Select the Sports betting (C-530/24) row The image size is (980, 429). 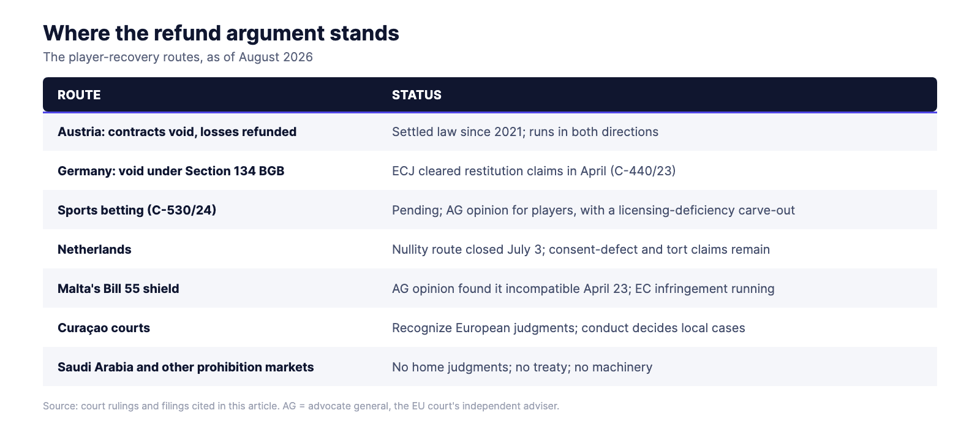tap(490, 210)
